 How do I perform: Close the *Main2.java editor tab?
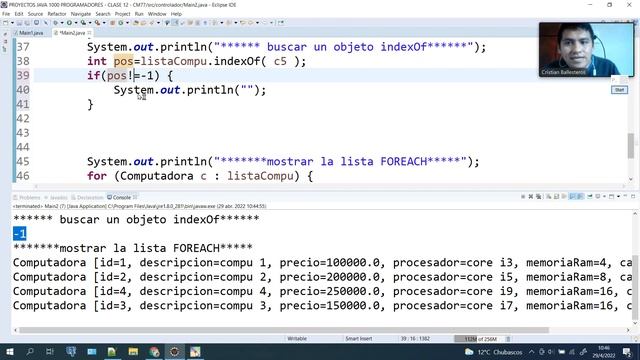(89, 33)
